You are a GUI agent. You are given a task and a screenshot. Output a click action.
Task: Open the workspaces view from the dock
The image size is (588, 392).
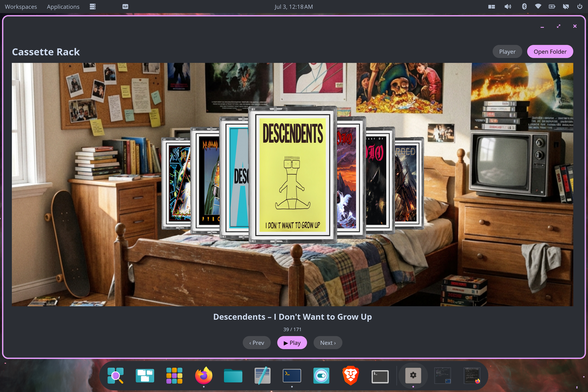click(x=145, y=375)
